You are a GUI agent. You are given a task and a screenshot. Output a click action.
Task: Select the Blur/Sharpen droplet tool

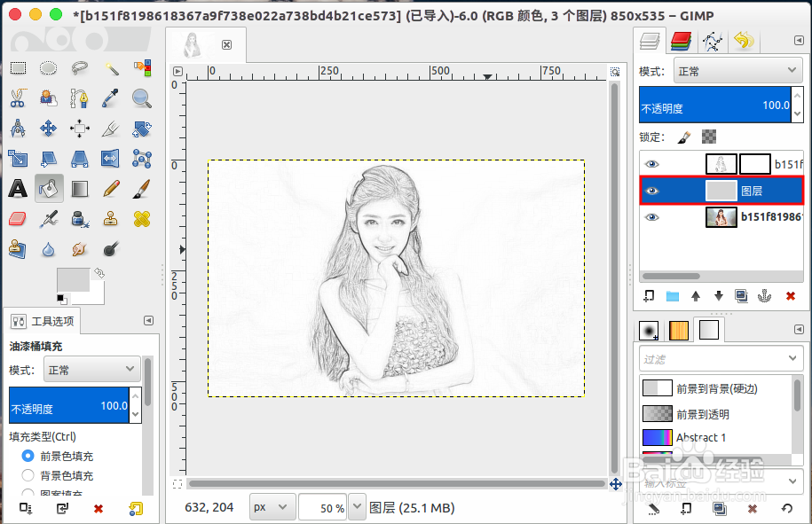pyautogui.click(x=48, y=249)
